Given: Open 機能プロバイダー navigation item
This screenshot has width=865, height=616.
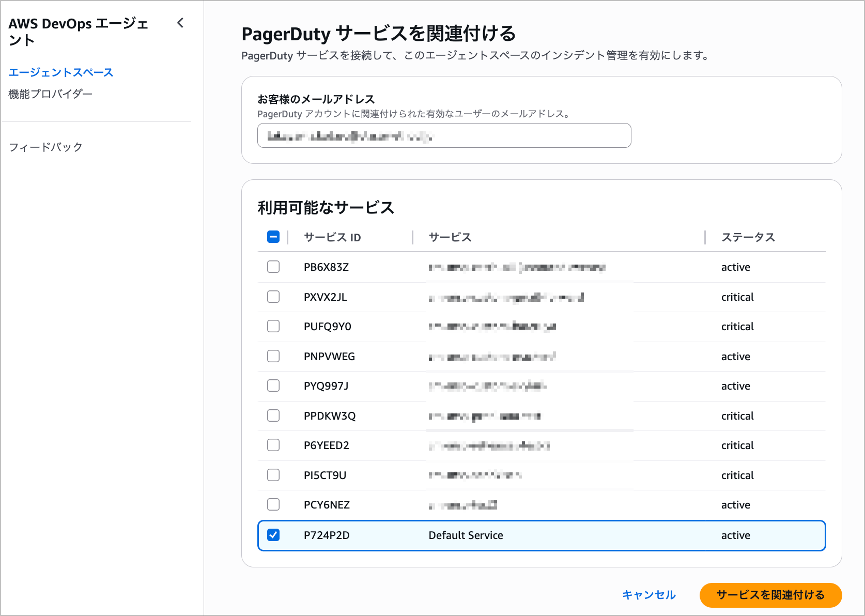Looking at the screenshot, I should click(51, 94).
